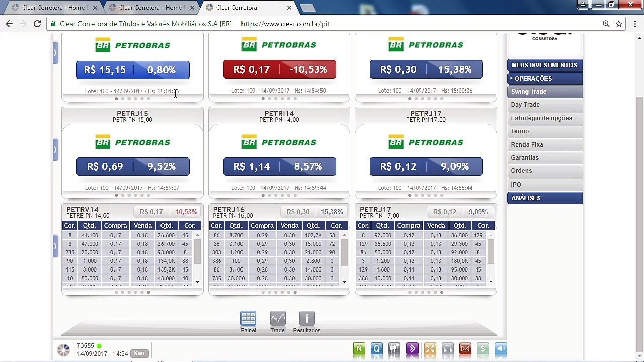Open the headset support icon
Image resolution: width=644 pixels, height=362 pixels.
[x=448, y=349]
